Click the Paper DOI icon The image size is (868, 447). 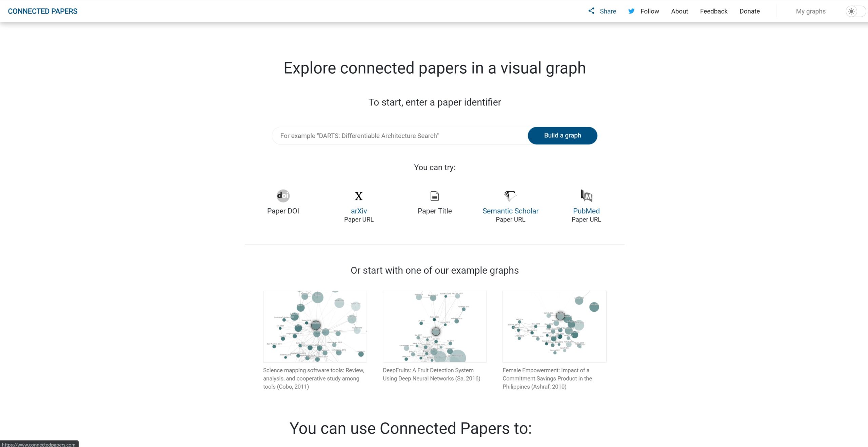[283, 196]
